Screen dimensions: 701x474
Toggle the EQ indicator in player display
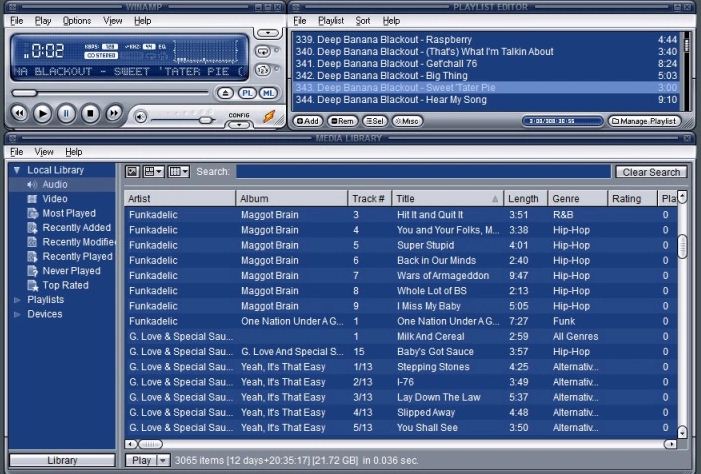(162, 47)
